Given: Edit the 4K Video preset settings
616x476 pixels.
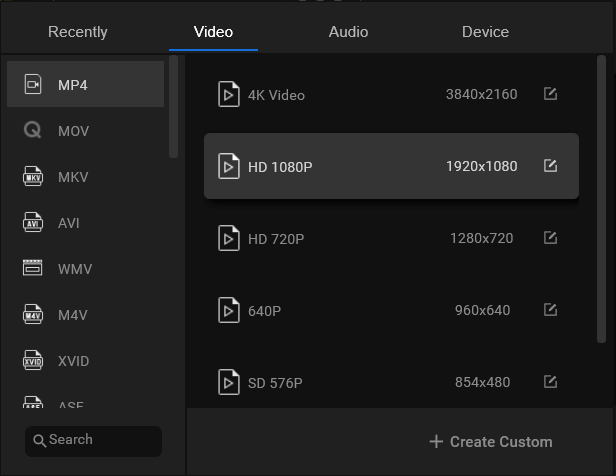Looking at the screenshot, I should point(550,93).
